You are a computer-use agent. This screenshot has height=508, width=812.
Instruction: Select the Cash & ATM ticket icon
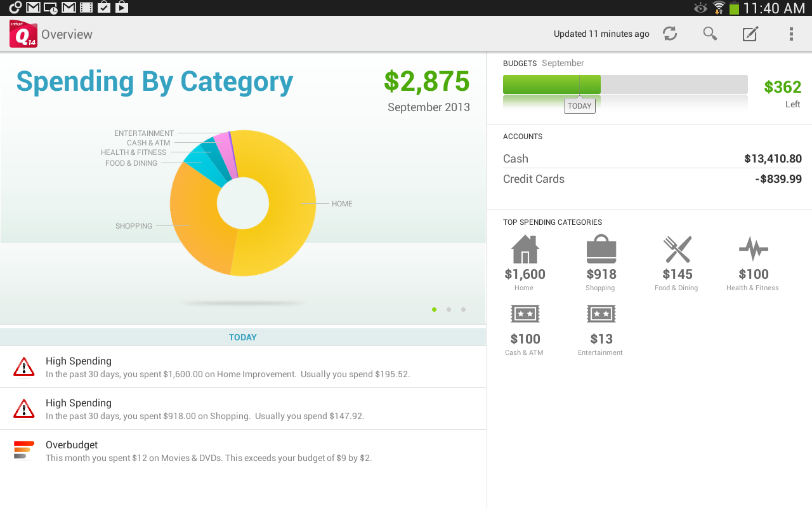click(525, 313)
